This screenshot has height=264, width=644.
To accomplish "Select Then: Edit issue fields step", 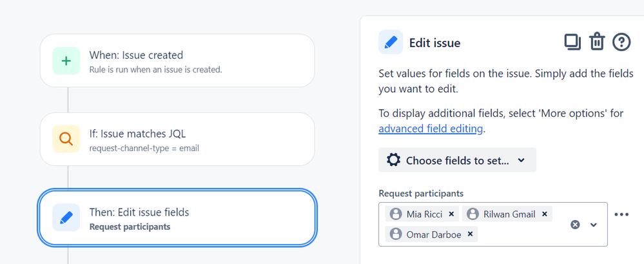I will (x=177, y=218).
